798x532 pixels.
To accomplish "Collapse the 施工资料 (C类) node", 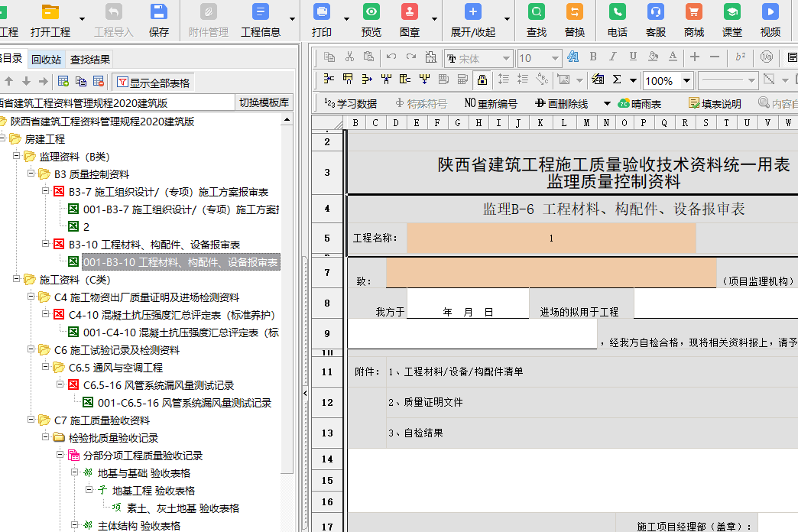I will (17, 279).
